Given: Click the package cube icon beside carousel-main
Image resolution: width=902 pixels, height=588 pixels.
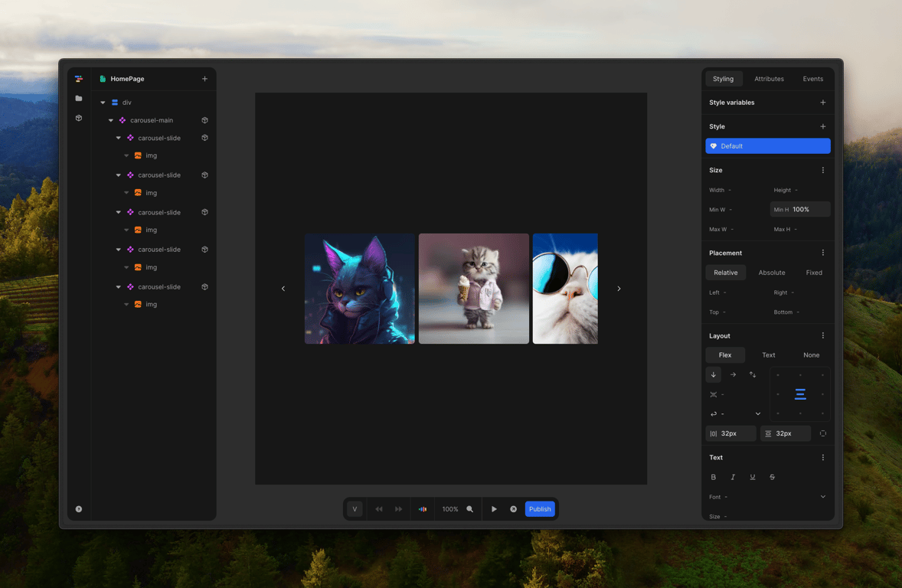Looking at the screenshot, I should (204, 120).
